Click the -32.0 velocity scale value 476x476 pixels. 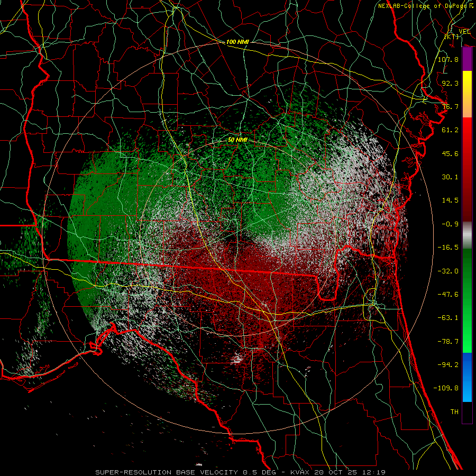pyautogui.click(x=448, y=271)
